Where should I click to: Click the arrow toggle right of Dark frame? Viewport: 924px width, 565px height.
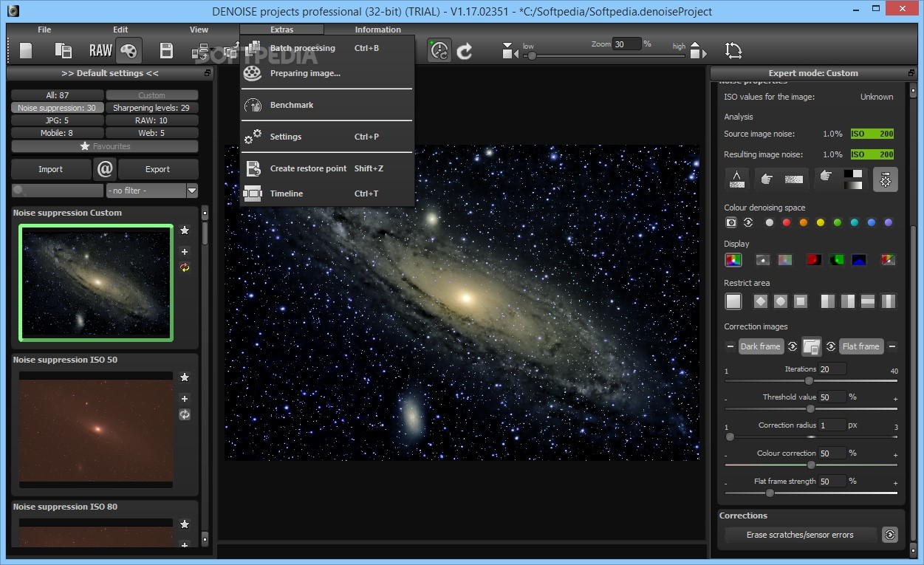793,346
